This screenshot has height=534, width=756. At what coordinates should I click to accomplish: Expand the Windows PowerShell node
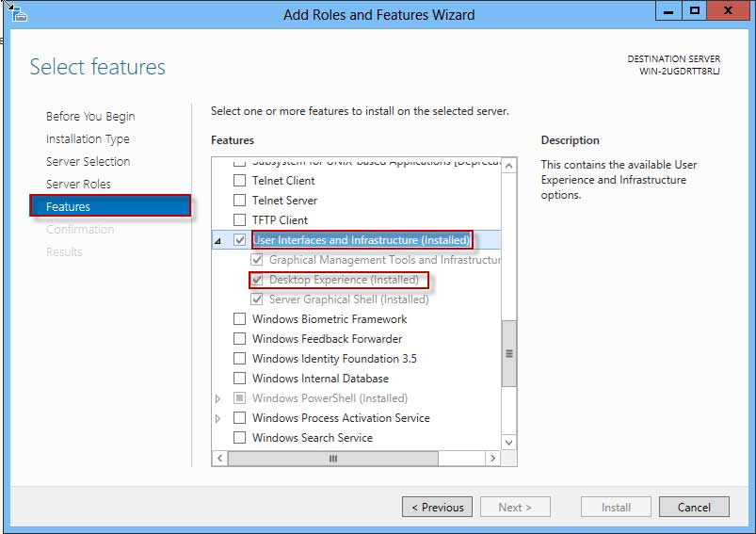pyautogui.click(x=217, y=398)
